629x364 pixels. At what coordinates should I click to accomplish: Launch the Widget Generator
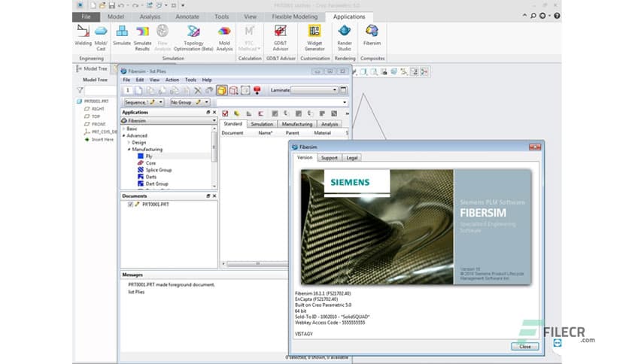314,37
